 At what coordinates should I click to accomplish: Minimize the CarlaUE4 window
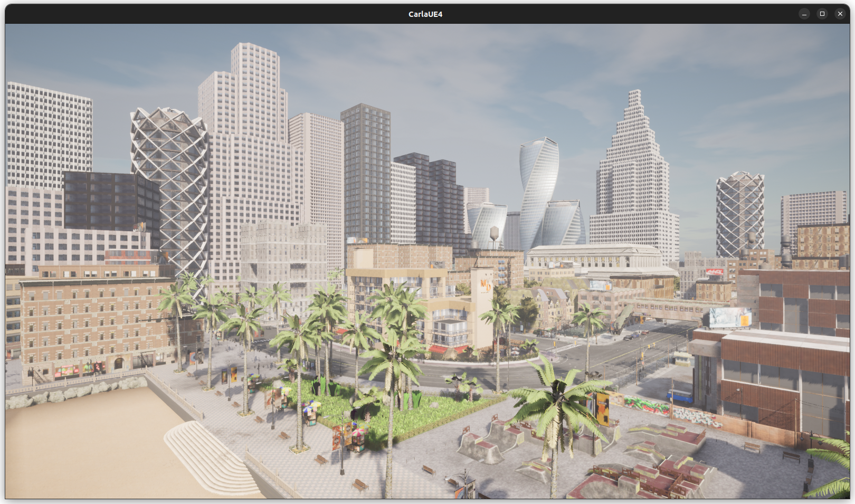[x=805, y=14]
